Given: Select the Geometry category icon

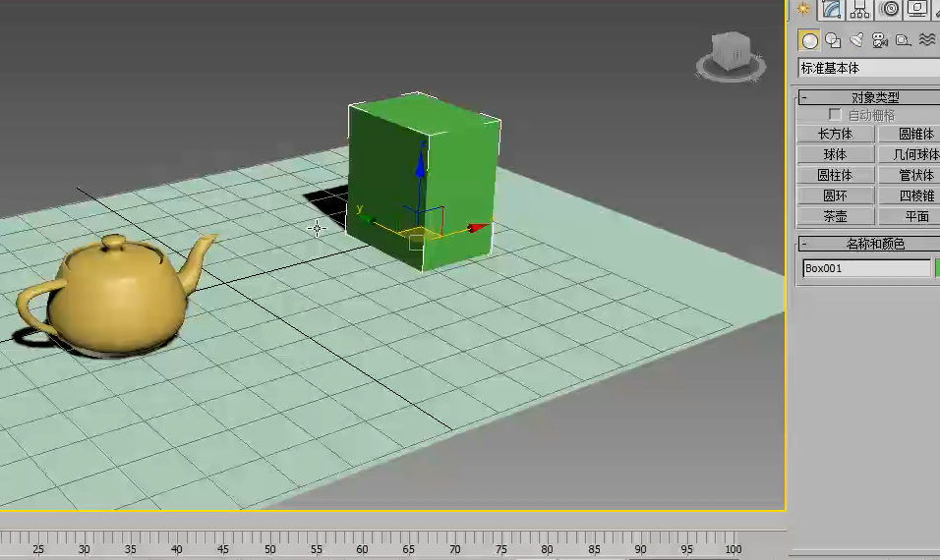Looking at the screenshot, I should click(809, 40).
